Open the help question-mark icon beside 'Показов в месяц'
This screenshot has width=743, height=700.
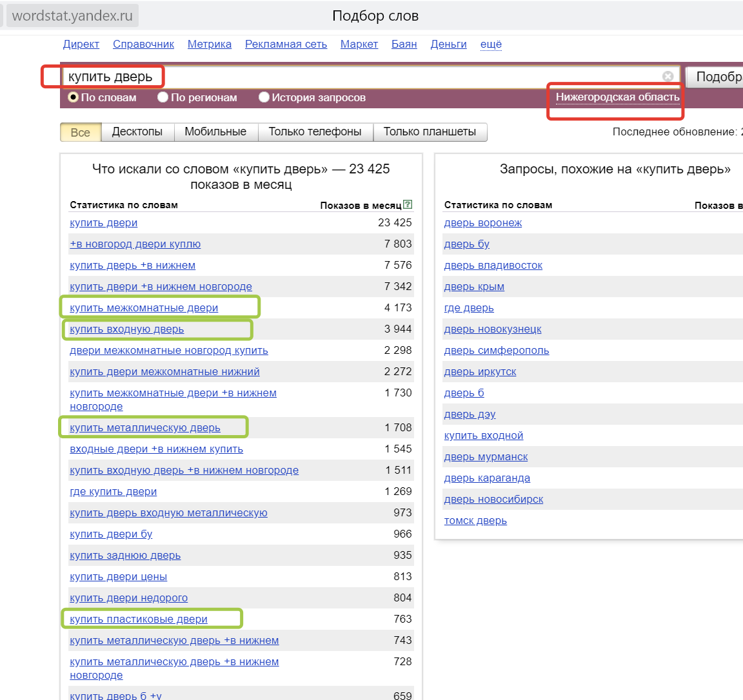(x=408, y=204)
